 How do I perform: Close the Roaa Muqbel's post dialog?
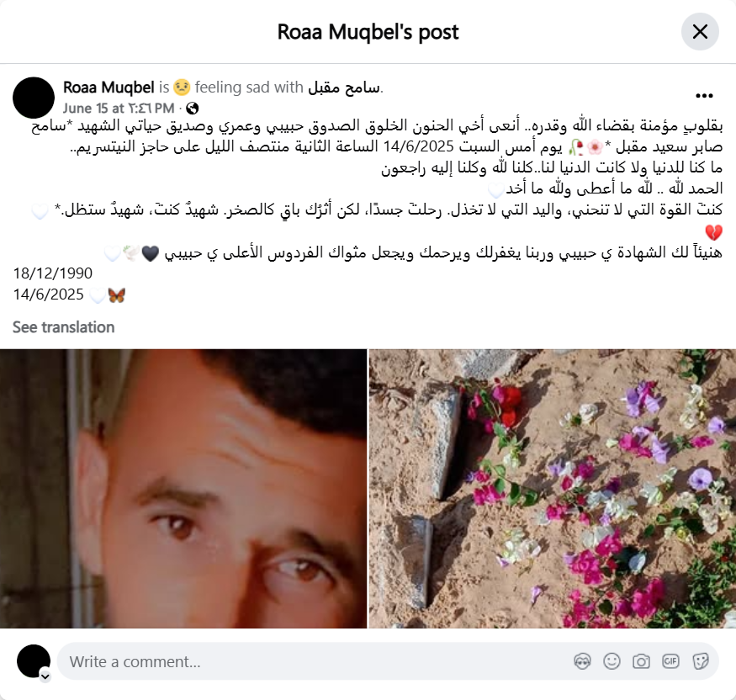pos(700,32)
